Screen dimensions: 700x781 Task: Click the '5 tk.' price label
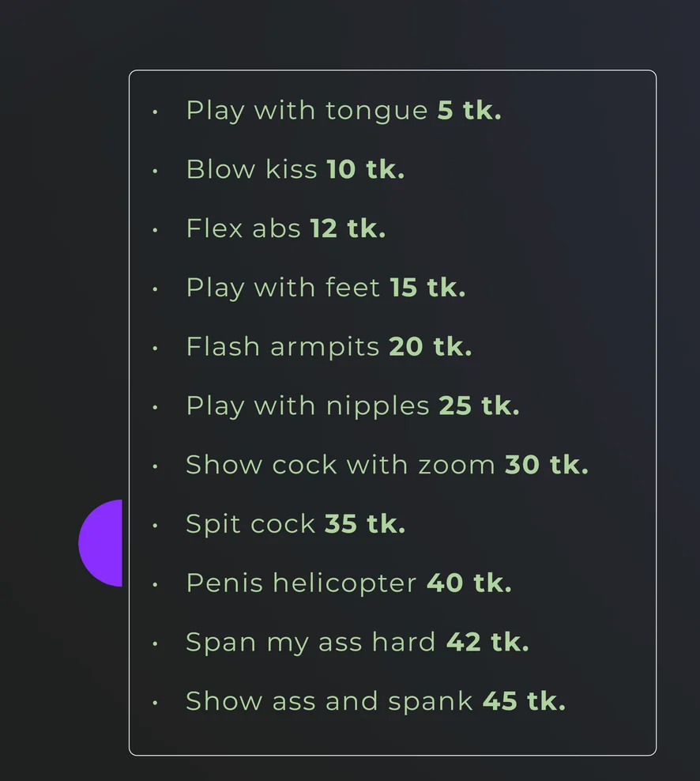point(469,110)
